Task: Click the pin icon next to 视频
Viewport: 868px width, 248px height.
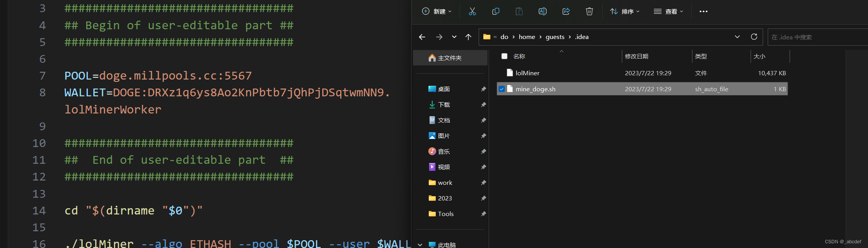Action: pos(483,167)
